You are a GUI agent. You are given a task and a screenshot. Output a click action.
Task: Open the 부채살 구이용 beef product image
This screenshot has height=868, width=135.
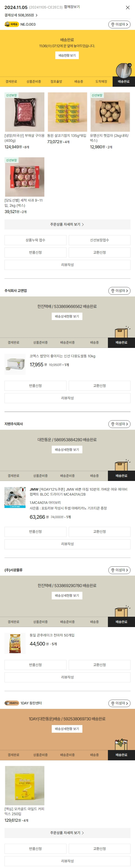tap(25, 112)
